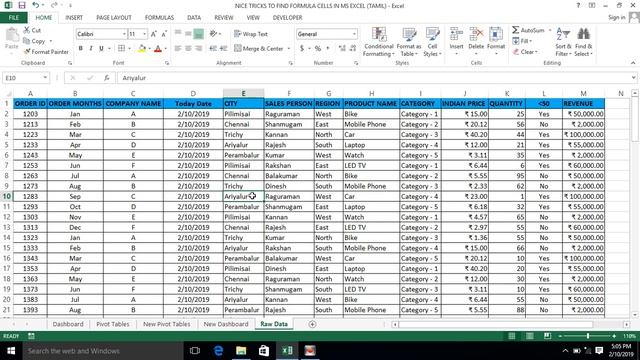Switch to the INSERT ribbon tab
The image size is (640, 360).
click(74, 18)
